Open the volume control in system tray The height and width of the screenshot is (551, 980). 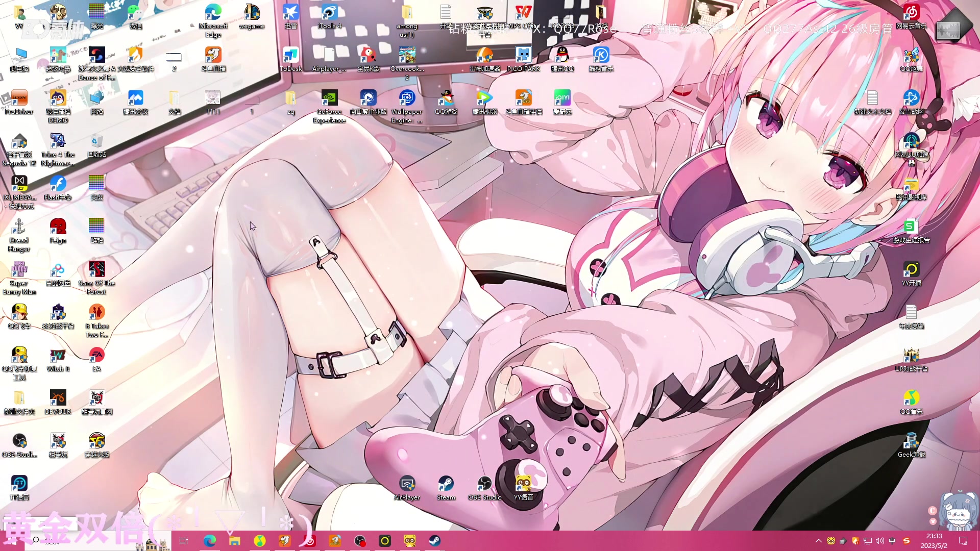coord(880,540)
